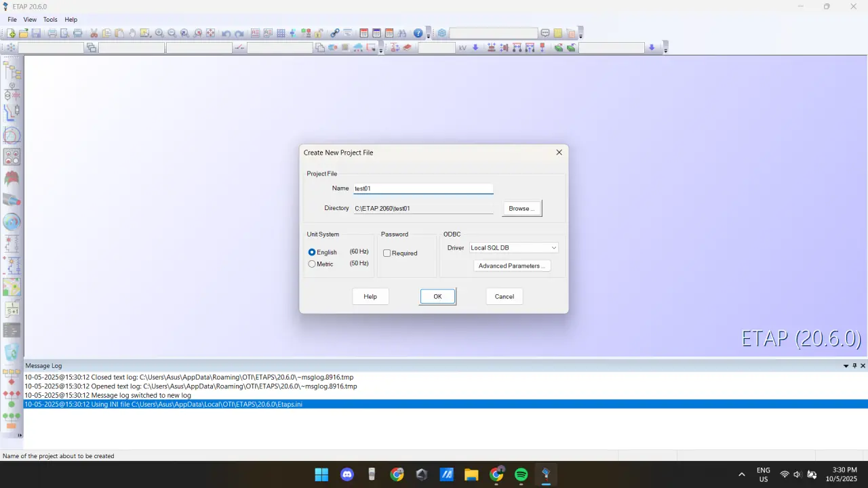Click the ENG US language indicator
Screen dimensions: 868x488
pyautogui.click(x=764, y=474)
